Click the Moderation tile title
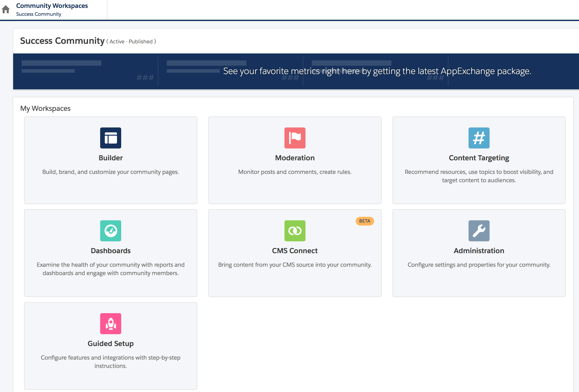This screenshot has height=392, width=579. pos(295,158)
